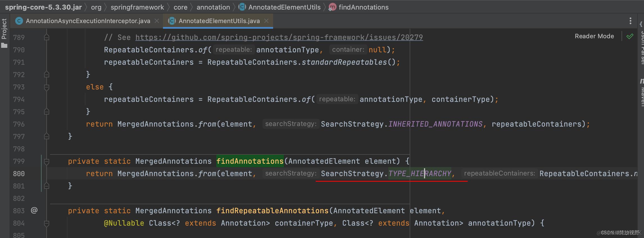Open spring-core-5.3.30.jar breadcrumb
Image resolution: width=644 pixels, height=238 pixels.
tap(43, 7)
